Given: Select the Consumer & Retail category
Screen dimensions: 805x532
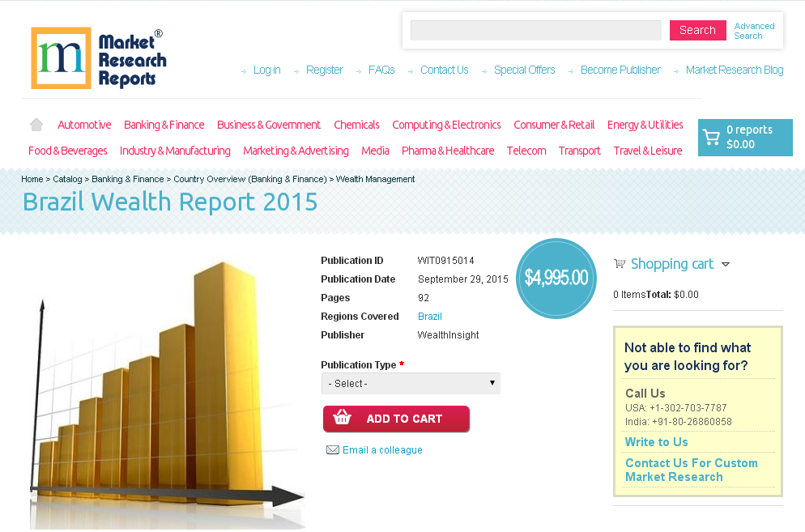Looking at the screenshot, I should tap(554, 125).
